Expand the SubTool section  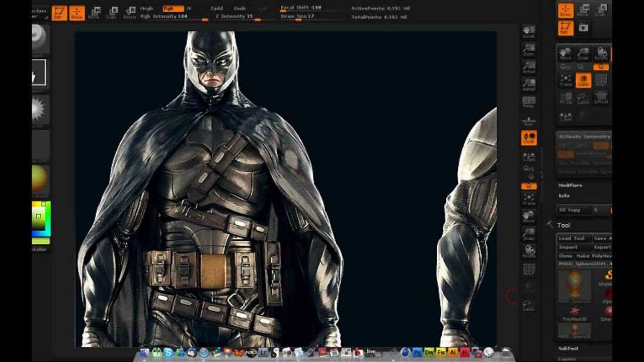(569, 348)
